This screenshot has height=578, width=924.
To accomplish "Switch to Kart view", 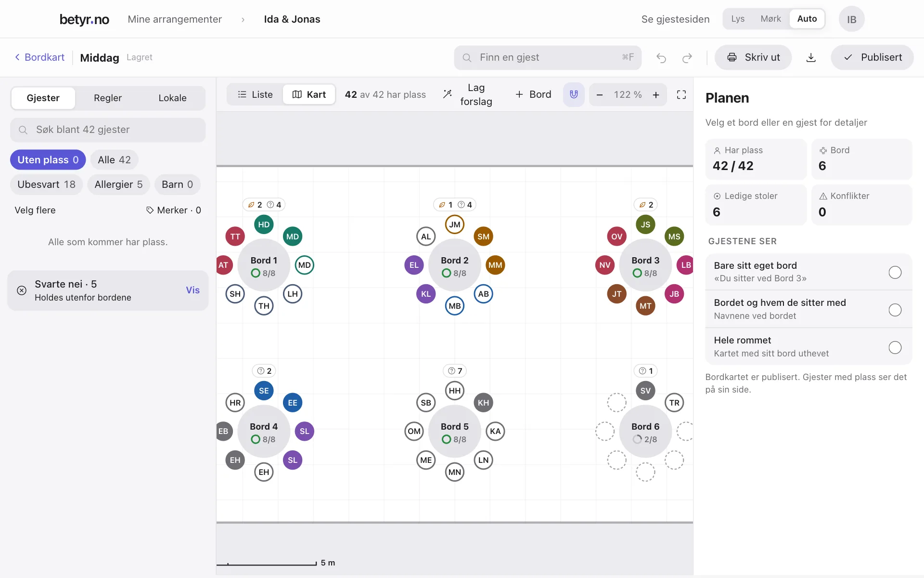I will coord(309,94).
